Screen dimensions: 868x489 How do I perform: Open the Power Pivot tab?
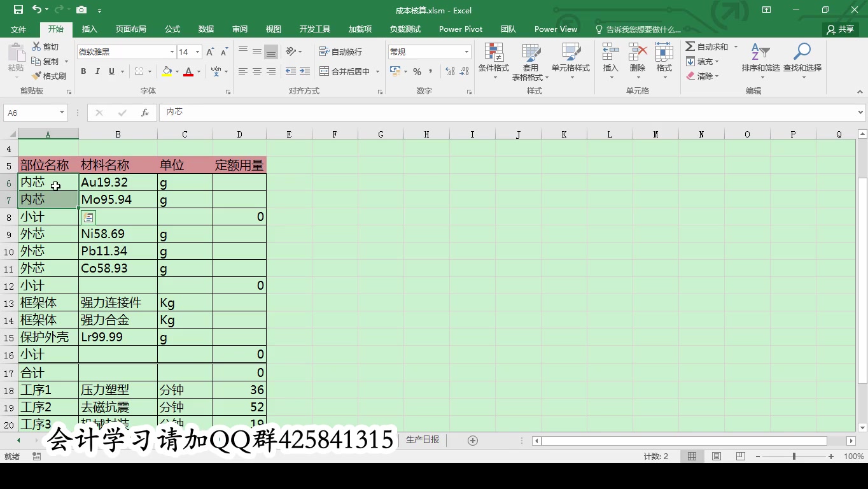pyautogui.click(x=461, y=29)
